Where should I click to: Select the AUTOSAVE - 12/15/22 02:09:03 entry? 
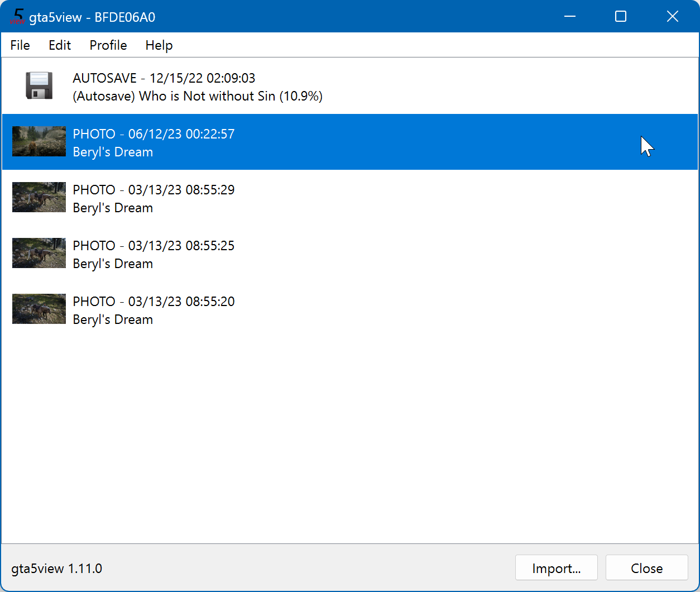(350, 86)
